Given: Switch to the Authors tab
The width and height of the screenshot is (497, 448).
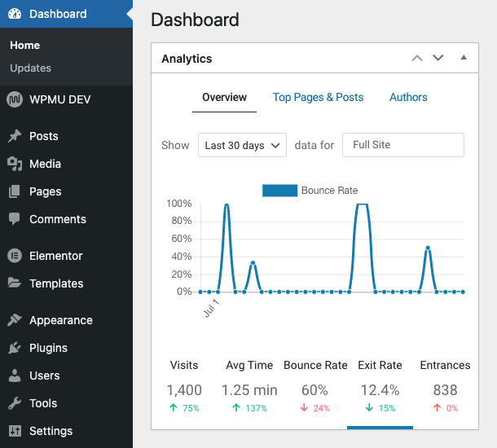Looking at the screenshot, I should pyautogui.click(x=408, y=97).
